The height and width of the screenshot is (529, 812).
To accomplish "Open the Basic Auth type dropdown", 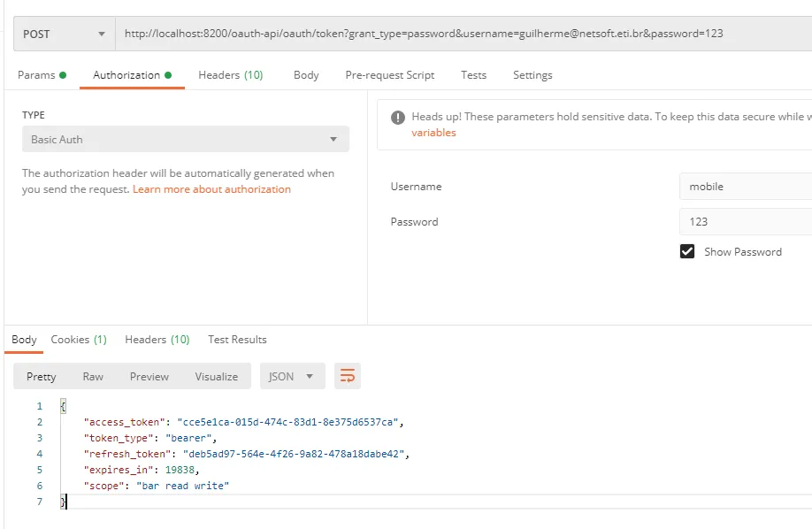I will [186, 140].
